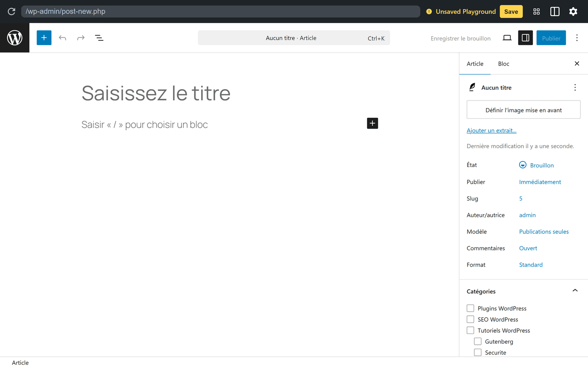Enable the Securite category checkbox

pyautogui.click(x=477, y=352)
